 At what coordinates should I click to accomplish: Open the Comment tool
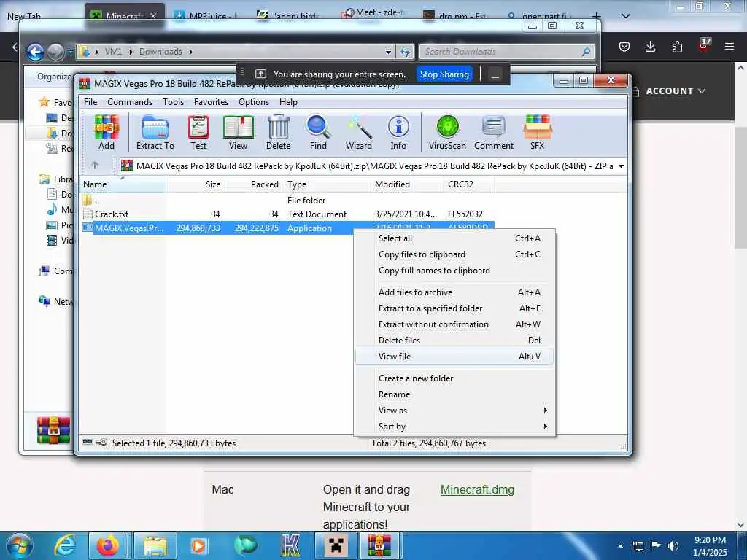point(494,133)
